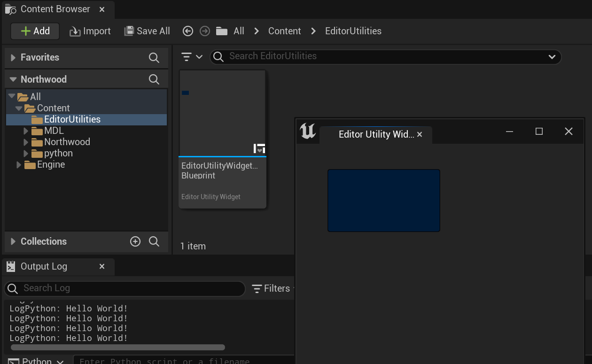The width and height of the screenshot is (592, 364).
Task: Click the last 'LogPython: Hello World!' line
Action: (x=69, y=338)
